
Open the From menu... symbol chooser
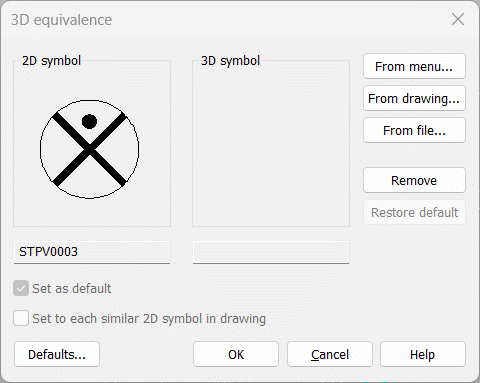414,66
